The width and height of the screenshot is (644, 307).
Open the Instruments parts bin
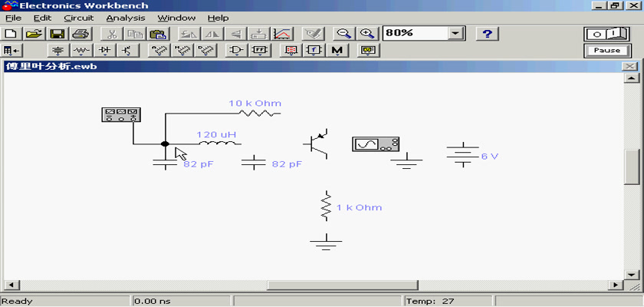368,51
